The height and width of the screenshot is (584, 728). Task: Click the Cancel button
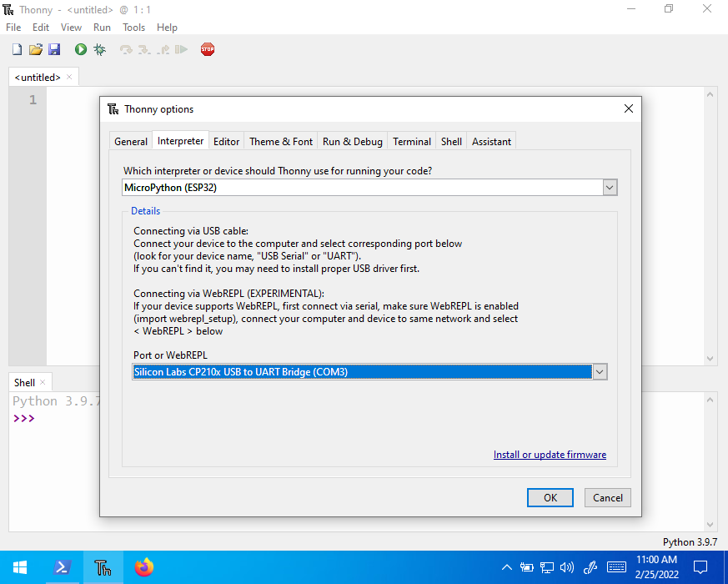[607, 497]
